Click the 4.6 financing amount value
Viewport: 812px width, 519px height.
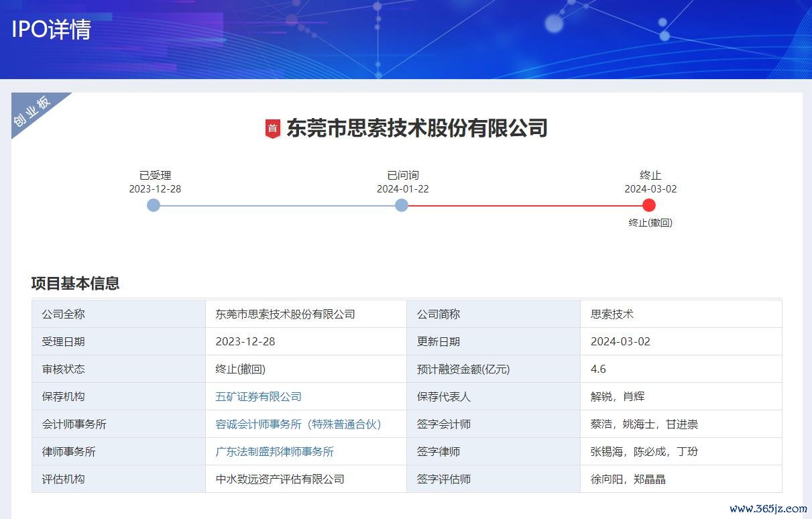coord(598,369)
